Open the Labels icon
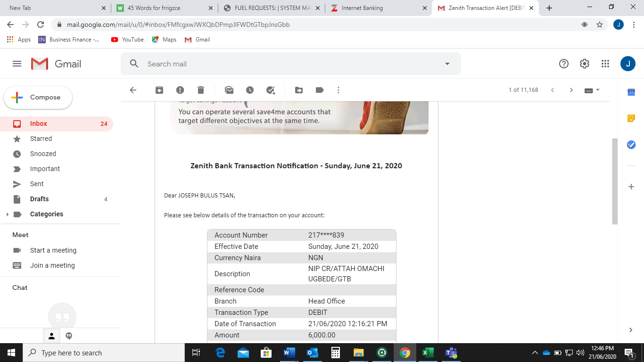Image resolution: width=644 pixels, height=362 pixels. click(x=320, y=90)
